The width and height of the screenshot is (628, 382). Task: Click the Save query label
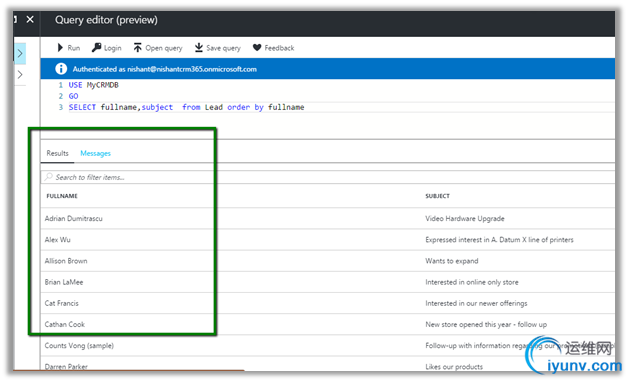(223, 48)
